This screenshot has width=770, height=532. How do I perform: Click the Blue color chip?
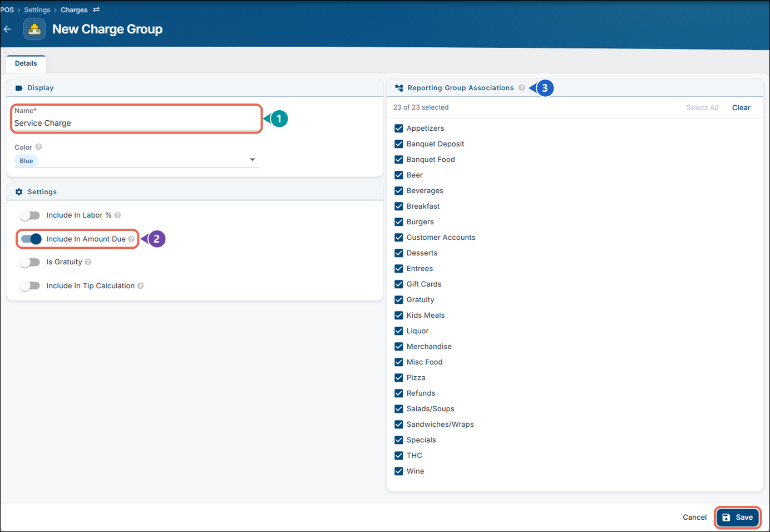(26, 161)
